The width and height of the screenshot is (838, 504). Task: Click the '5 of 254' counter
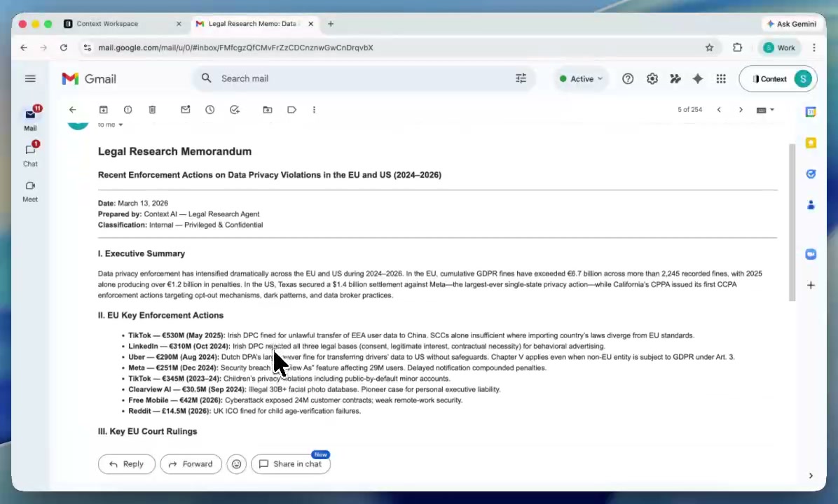[x=690, y=109]
